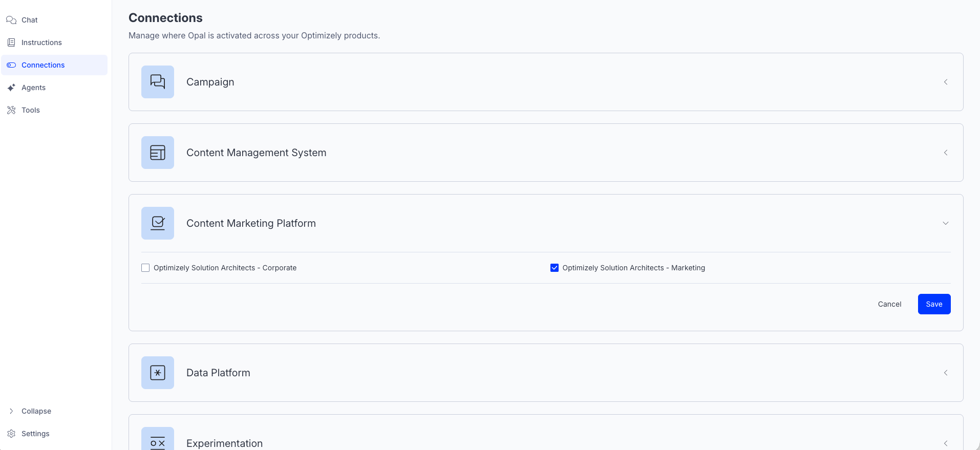Select Connections in the sidebar
This screenshot has height=450, width=980.
pyautogui.click(x=43, y=65)
